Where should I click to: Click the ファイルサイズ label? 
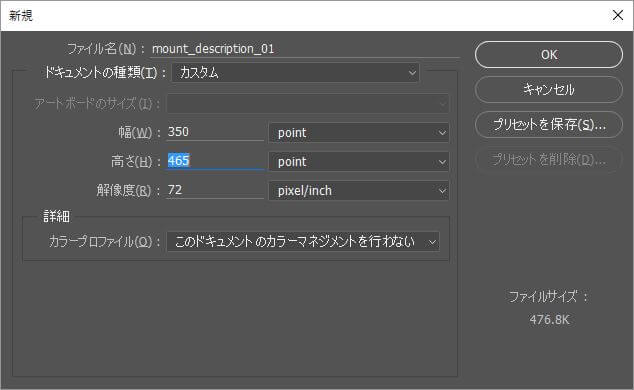tap(547, 297)
